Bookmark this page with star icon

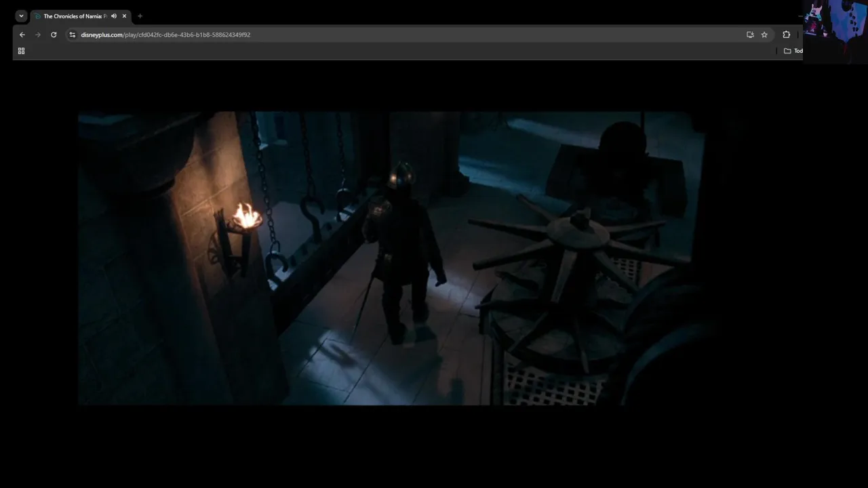764,35
